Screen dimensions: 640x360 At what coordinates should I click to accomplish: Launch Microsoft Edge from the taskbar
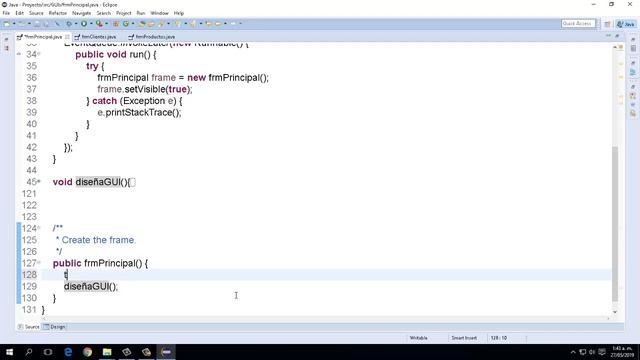point(68,352)
